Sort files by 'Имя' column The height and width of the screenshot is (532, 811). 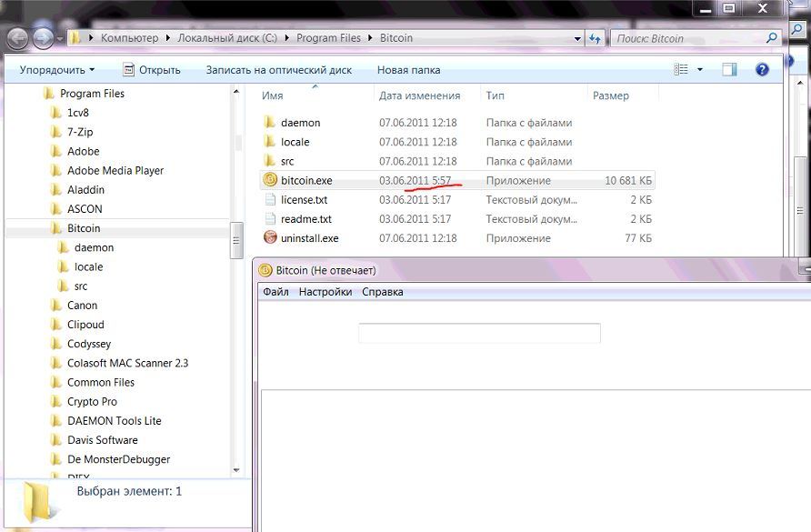272,95
